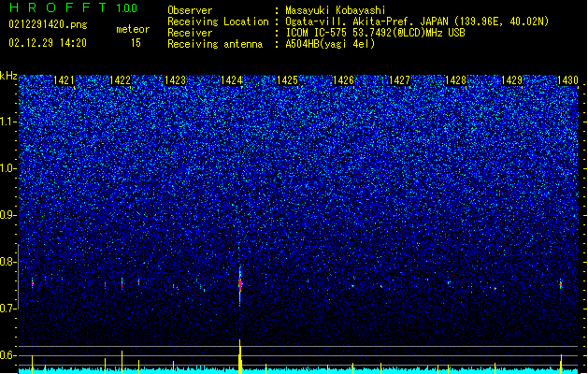
Task: Click the HROFFT 1.0.0 title text
Action: pos(73,7)
